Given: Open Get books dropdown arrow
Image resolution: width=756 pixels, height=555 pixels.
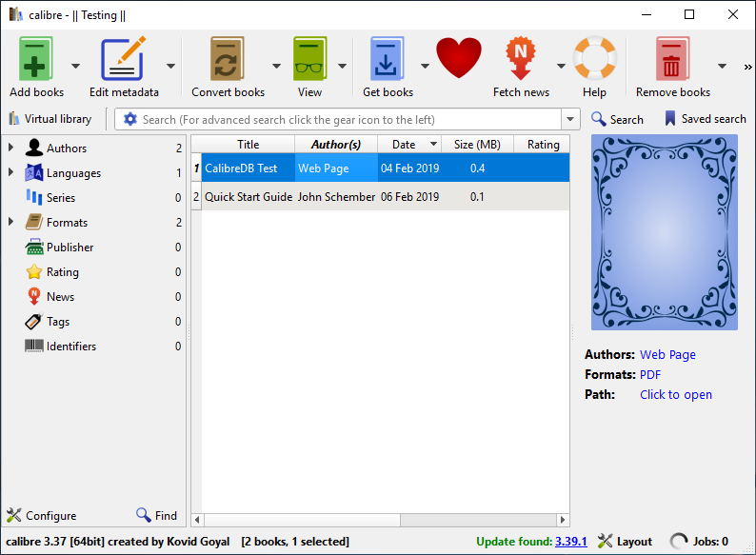Looking at the screenshot, I should (x=425, y=66).
